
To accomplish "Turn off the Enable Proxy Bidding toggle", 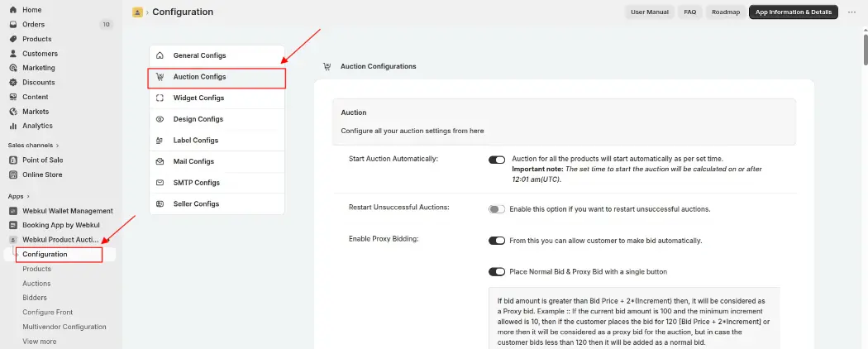I will click(x=497, y=241).
